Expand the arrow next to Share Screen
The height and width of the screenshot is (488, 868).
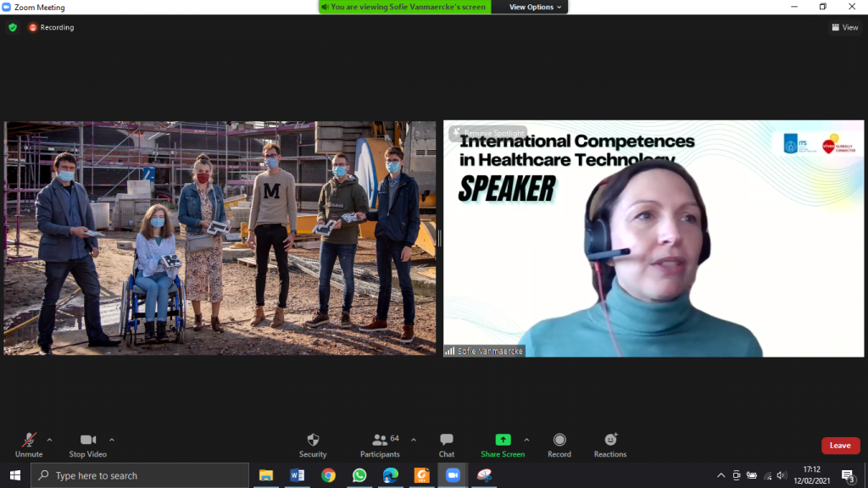pos(526,440)
